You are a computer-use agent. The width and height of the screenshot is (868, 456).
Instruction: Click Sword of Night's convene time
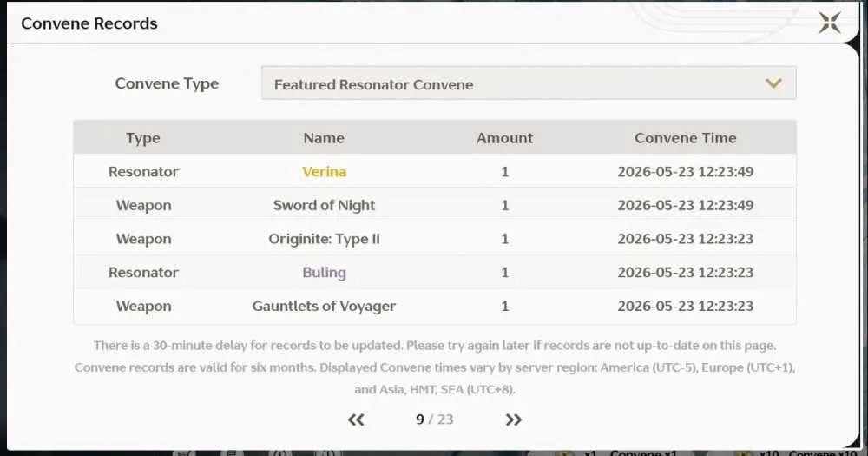pyautogui.click(x=686, y=206)
